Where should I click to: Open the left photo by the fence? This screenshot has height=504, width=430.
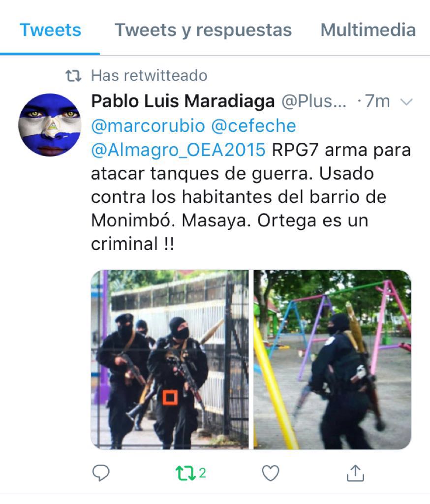170,359
